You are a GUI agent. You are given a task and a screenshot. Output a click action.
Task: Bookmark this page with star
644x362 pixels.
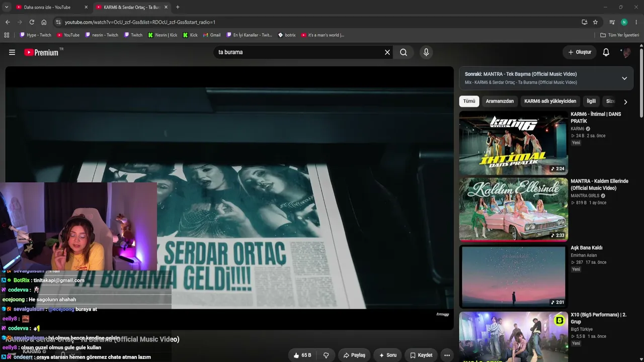click(595, 22)
